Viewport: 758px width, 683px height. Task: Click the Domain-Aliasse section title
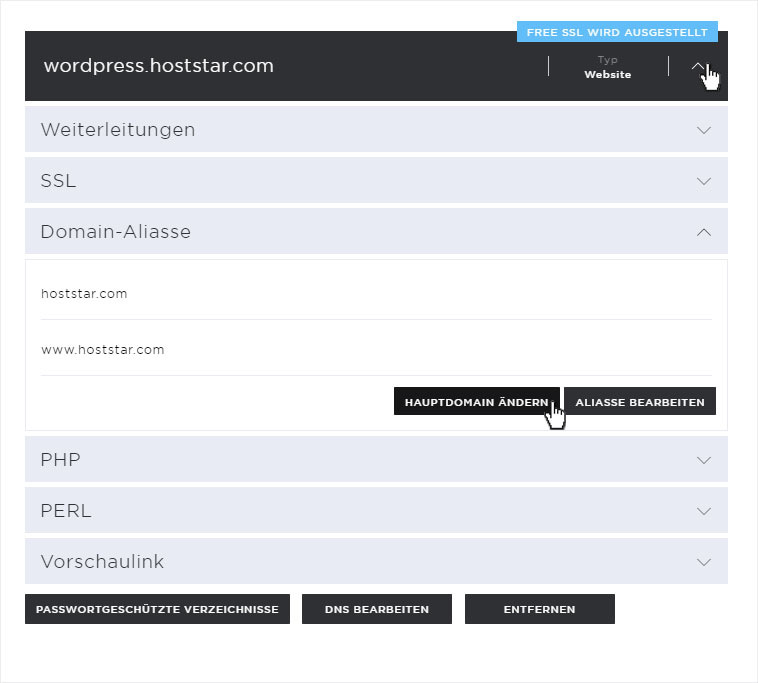[x=116, y=232]
